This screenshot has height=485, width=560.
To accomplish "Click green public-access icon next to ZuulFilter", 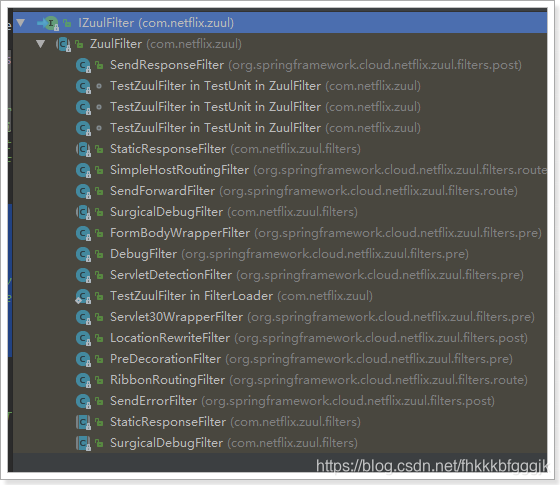I will pyautogui.click(x=79, y=44).
